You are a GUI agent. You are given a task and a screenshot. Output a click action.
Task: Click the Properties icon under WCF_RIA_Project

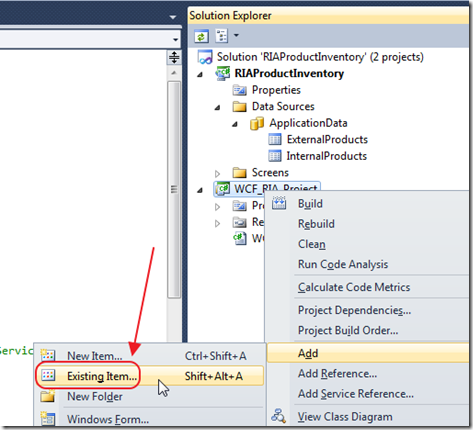[x=240, y=206]
